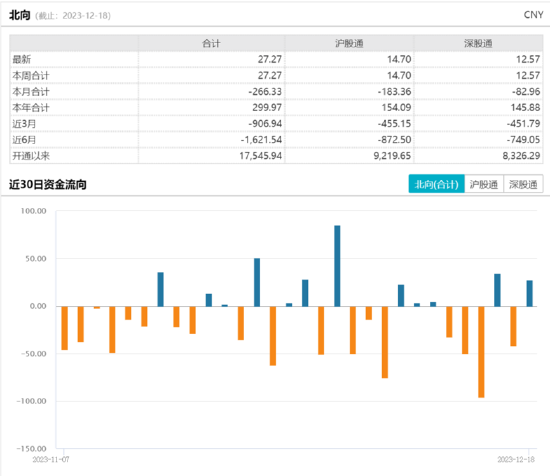Image resolution: width=550 pixels, height=476 pixels.
Task: Select the 本年合计 row label
Action: [x=31, y=108]
